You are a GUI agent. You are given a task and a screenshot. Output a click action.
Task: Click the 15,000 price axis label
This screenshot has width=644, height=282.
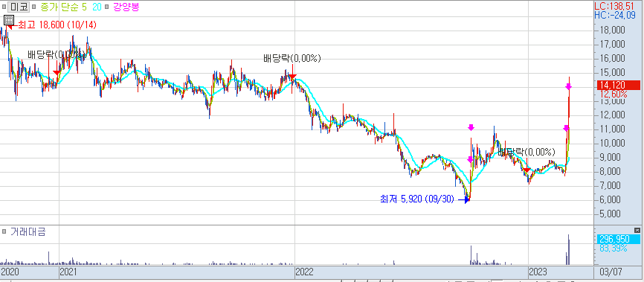click(x=614, y=73)
